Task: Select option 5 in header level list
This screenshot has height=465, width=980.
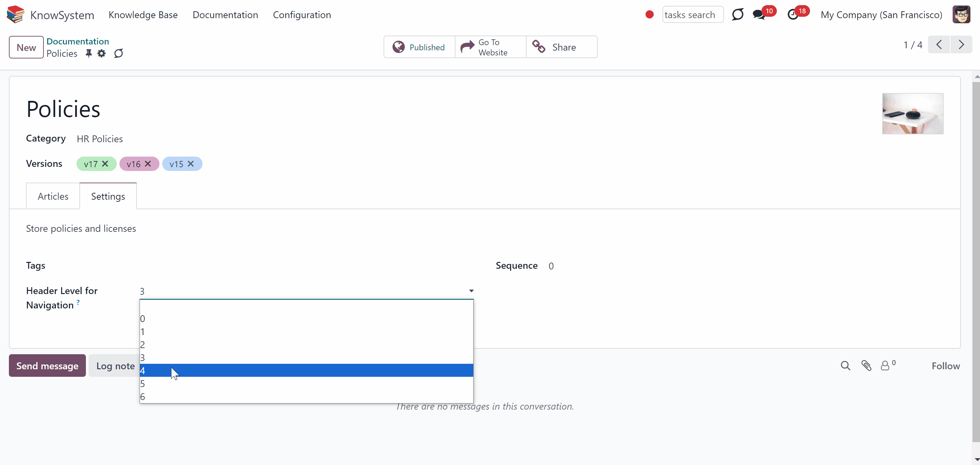Action: [x=307, y=384]
